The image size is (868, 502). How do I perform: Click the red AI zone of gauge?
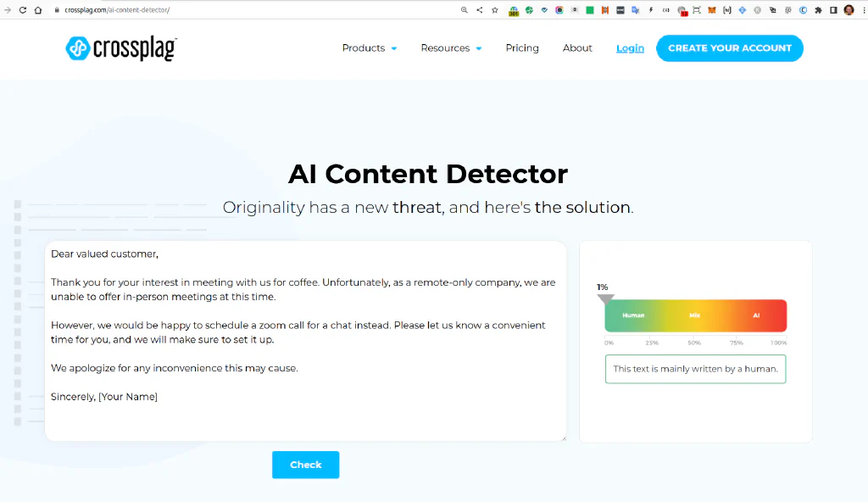(756, 315)
